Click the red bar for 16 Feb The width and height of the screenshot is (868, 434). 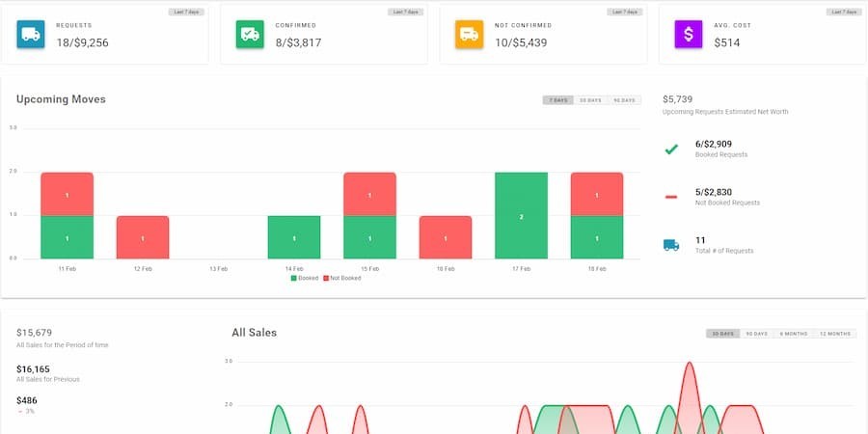pyautogui.click(x=446, y=237)
